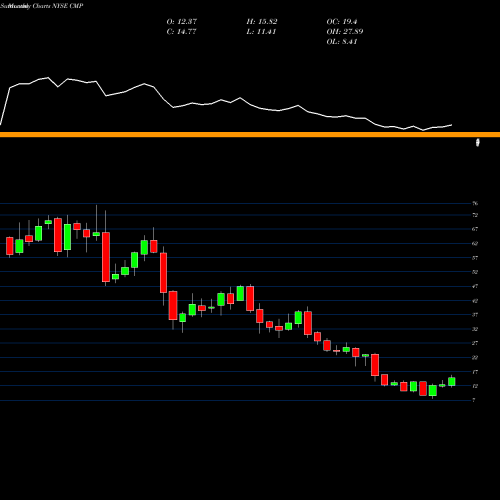The image size is (500, 500).
Task: Click the 7 price axis label
Action: 474,400
